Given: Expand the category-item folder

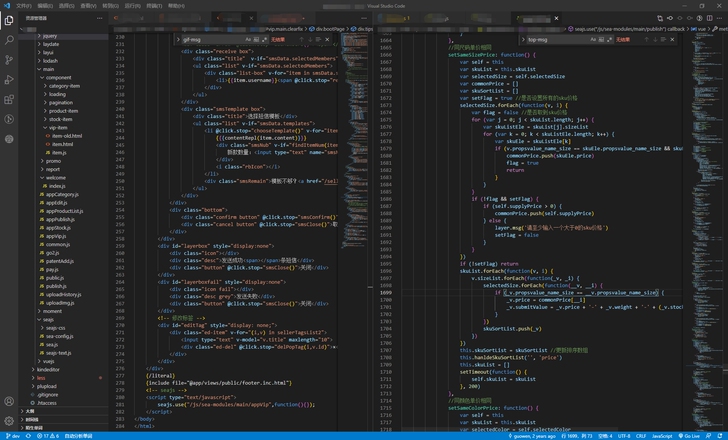Looking at the screenshot, I should (x=64, y=86).
